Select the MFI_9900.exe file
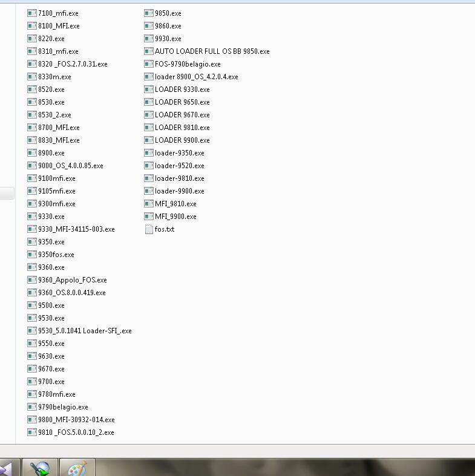This screenshot has width=475, height=476. (x=175, y=217)
